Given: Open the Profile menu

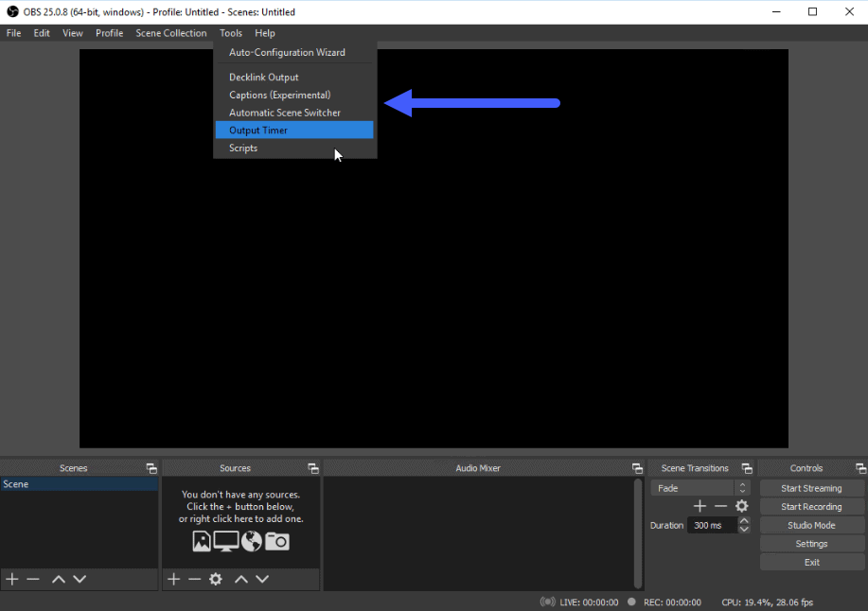Looking at the screenshot, I should tap(109, 33).
